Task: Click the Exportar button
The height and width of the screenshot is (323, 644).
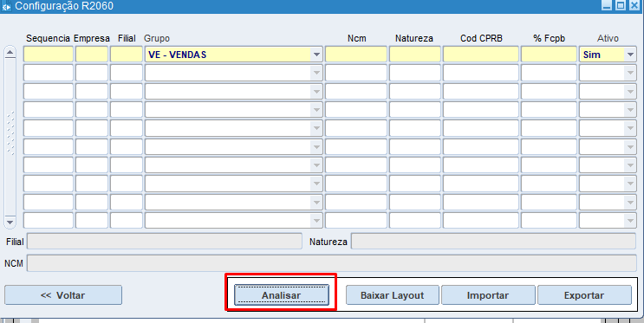Action: [x=584, y=295]
